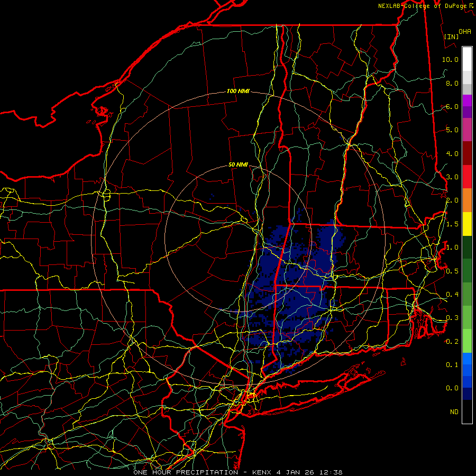Click the '0.3' legend value
Screen dimensions: 476x476
pos(452,317)
